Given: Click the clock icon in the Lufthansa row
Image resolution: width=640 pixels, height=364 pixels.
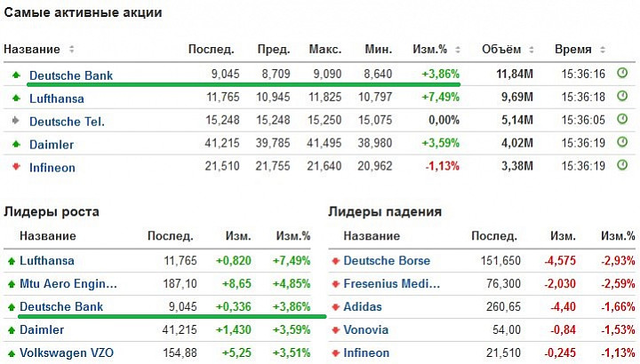Looking at the screenshot, I should click(x=622, y=96).
